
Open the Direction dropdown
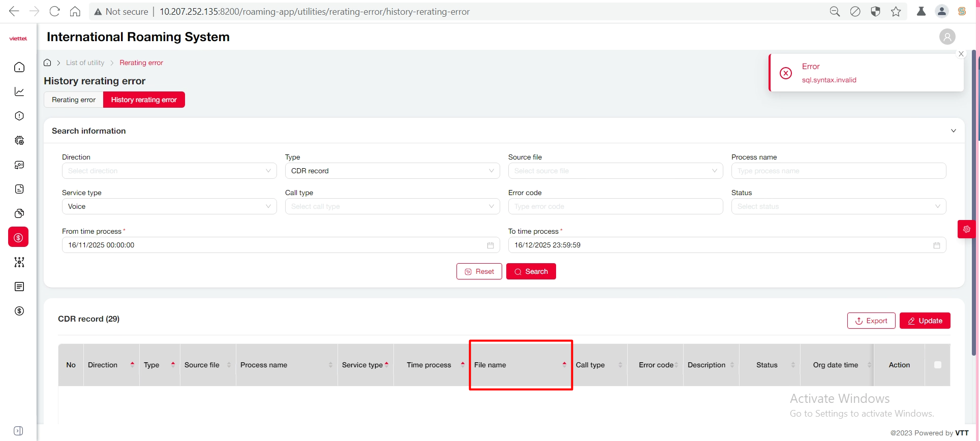click(x=169, y=171)
